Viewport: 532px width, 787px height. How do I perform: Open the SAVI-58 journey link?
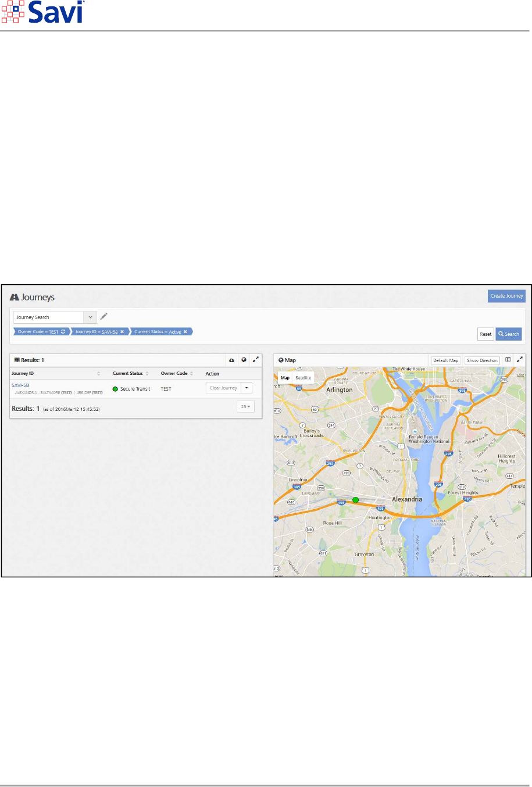click(20, 385)
